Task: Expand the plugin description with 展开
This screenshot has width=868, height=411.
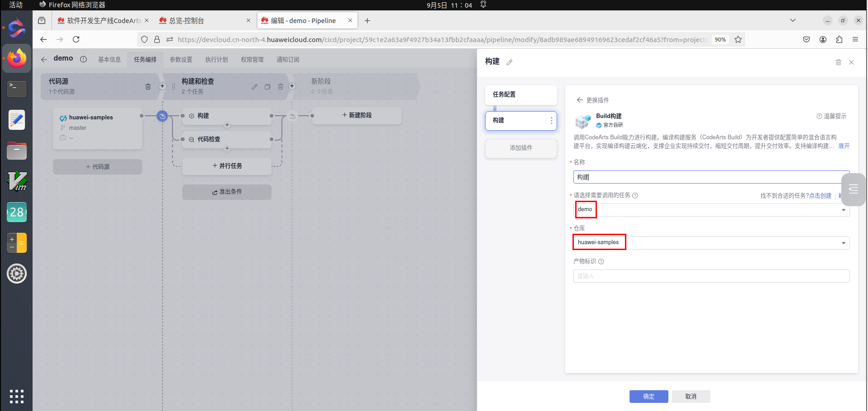Action: (844, 146)
